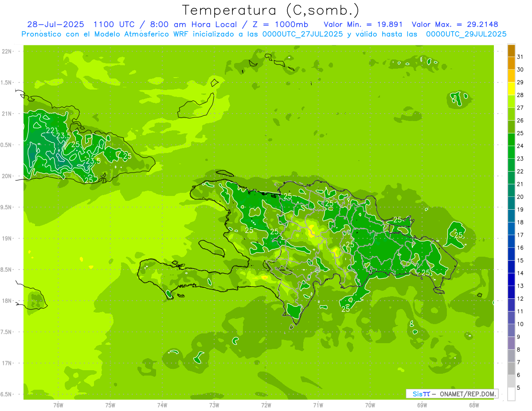Viewport: 532px width, 411px height.
Task: Click the "0000UTC_29JUL2025" valid-until time
Action: pyautogui.click(x=466, y=34)
